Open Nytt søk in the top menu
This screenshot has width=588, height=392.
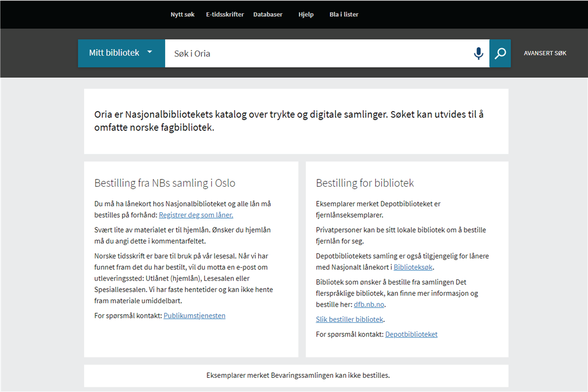182,15
